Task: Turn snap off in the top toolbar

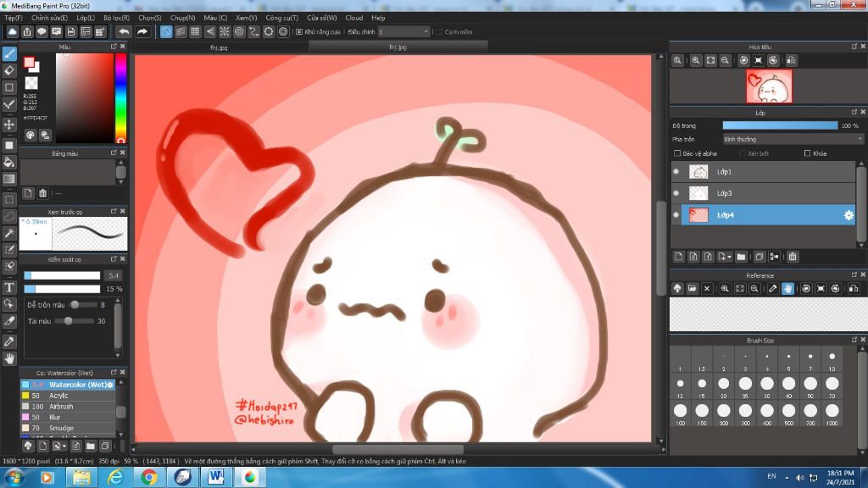Action: pos(166,32)
